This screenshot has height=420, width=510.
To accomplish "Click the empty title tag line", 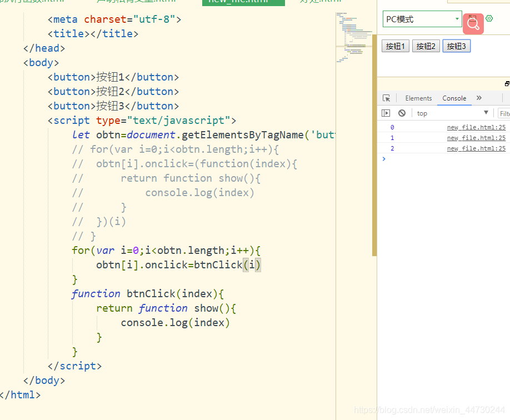I will [93, 33].
